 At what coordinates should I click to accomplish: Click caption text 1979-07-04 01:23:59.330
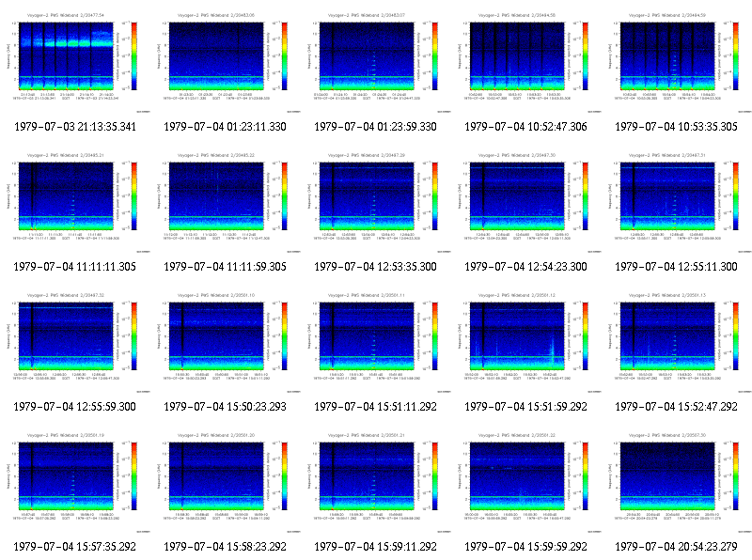375,127
